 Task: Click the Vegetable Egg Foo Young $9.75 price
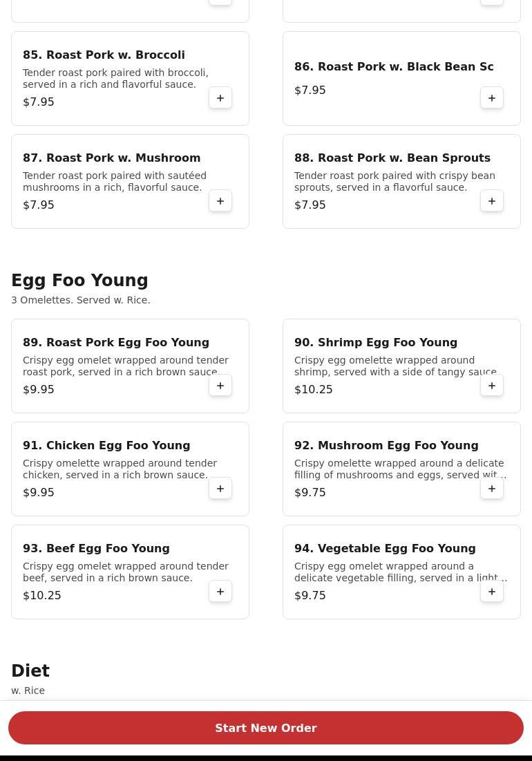[x=310, y=595]
